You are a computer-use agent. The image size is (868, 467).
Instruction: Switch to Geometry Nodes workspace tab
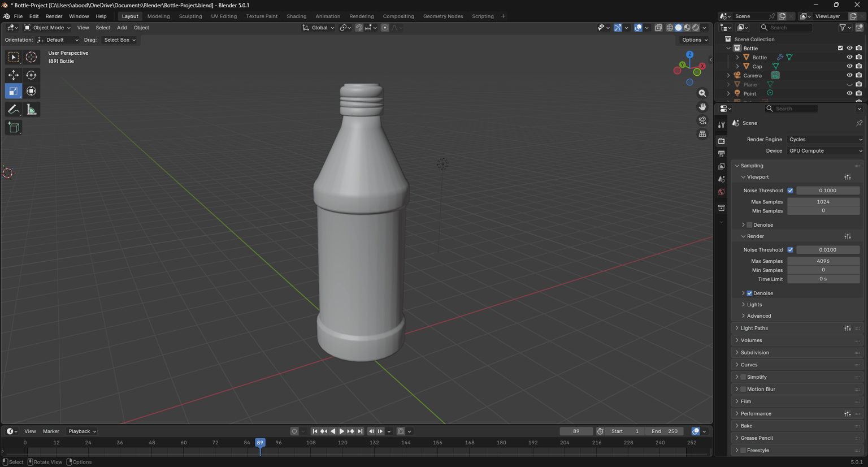443,16
